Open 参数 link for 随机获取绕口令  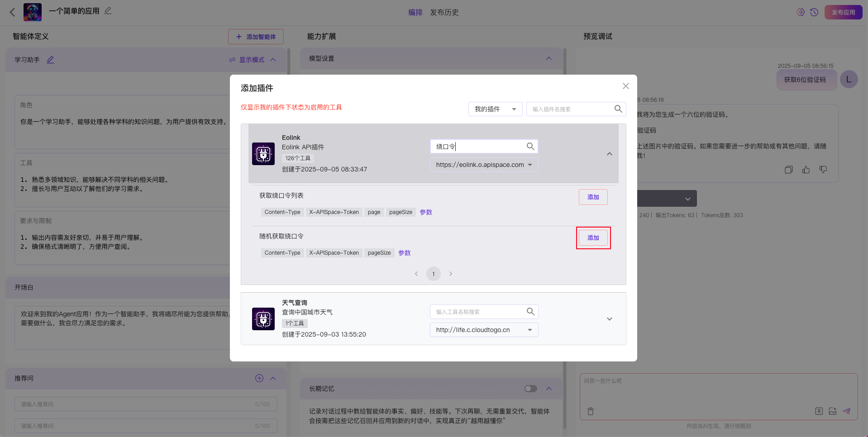405,253
